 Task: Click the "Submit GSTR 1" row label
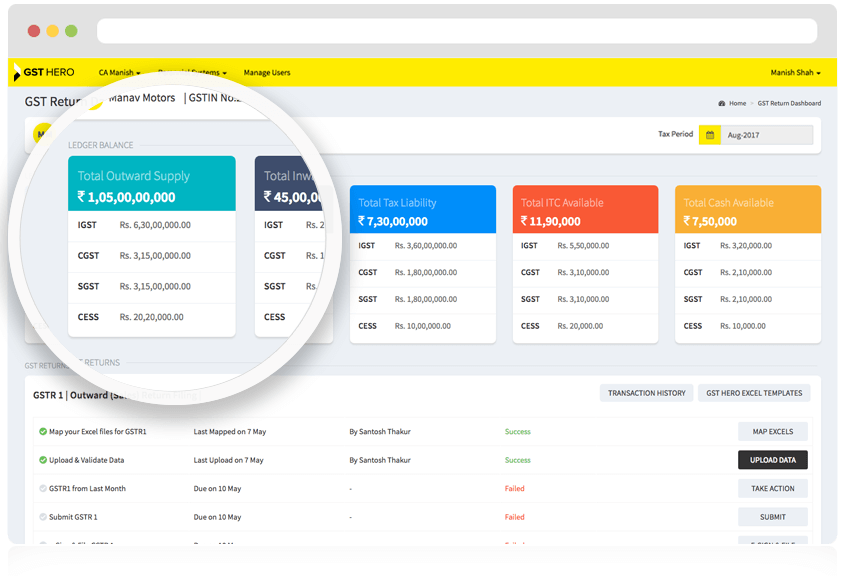click(x=73, y=517)
